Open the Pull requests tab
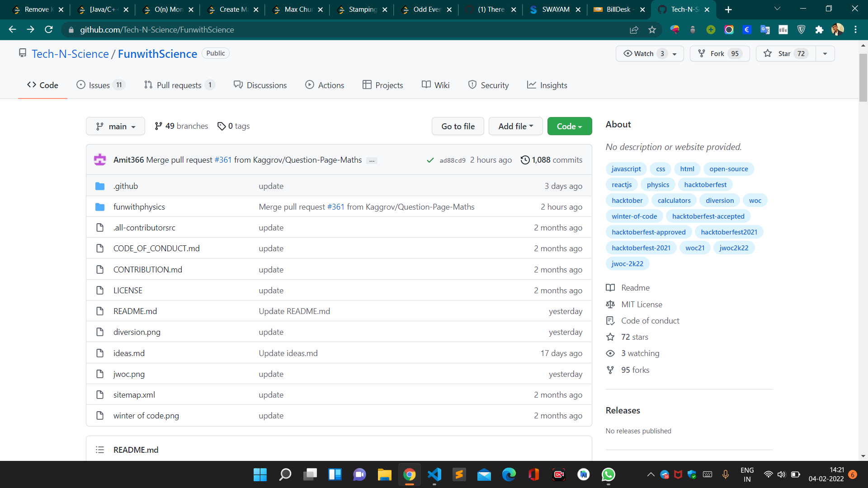868x488 pixels. coord(179,85)
